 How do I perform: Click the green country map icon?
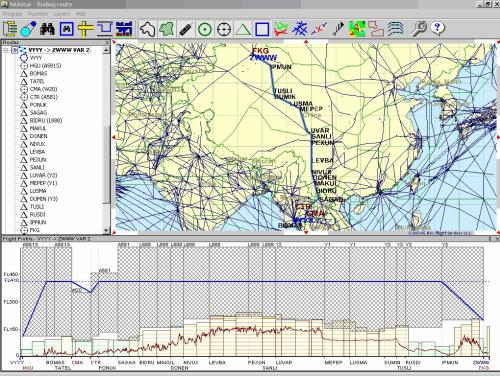point(166,29)
